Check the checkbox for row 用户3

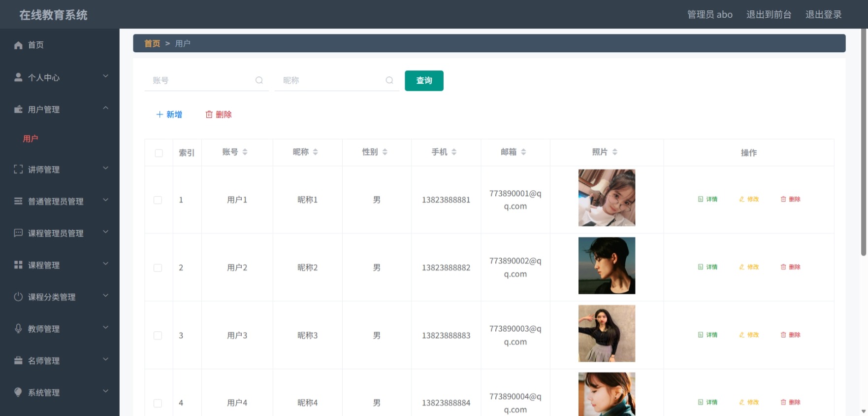[158, 336]
